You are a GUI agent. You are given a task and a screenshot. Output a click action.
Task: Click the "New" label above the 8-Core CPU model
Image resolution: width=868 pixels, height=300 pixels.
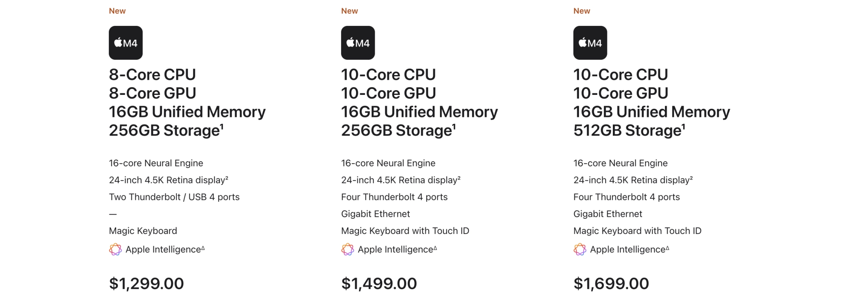[x=117, y=11]
